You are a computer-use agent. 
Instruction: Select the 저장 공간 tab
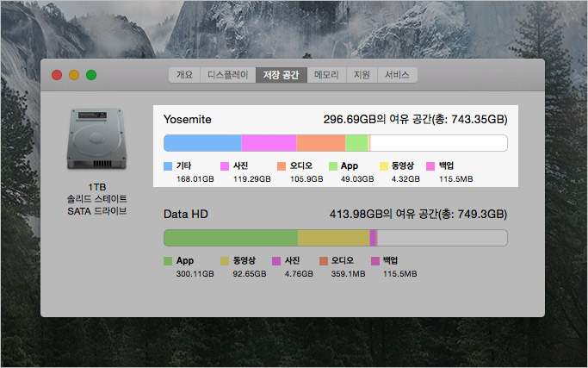pos(282,75)
